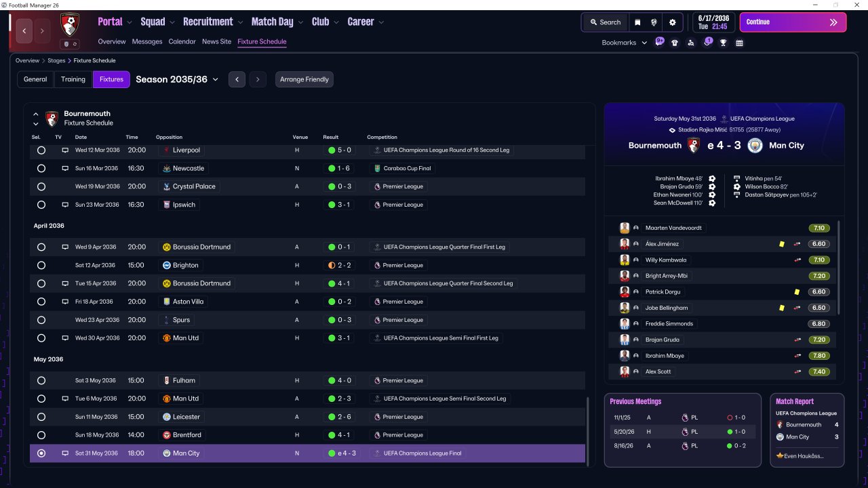
Task: Click Willy Kambwala's substitution arrow icon
Action: coord(797,260)
